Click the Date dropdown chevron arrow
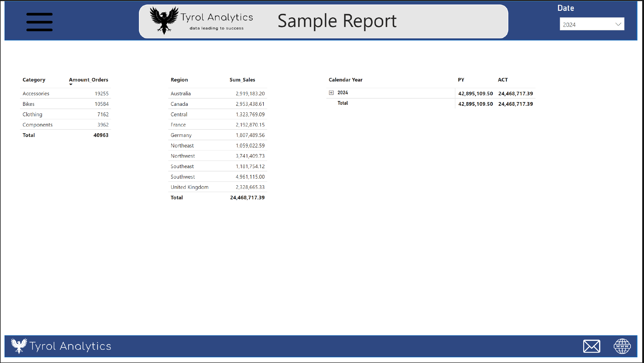This screenshot has width=644, height=363. (618, 24)
